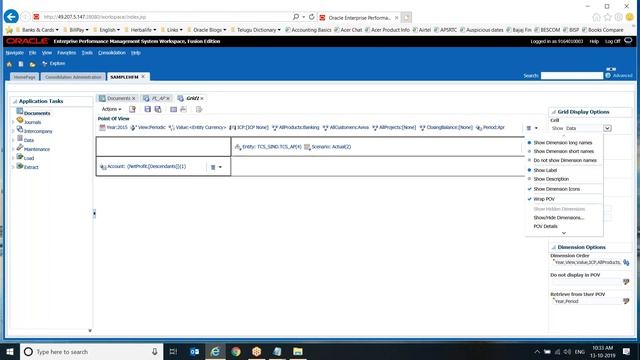Collapse the Grid Display Options panel
The width and height of the screenshot is (640, 360).
[x=554, y=112]
